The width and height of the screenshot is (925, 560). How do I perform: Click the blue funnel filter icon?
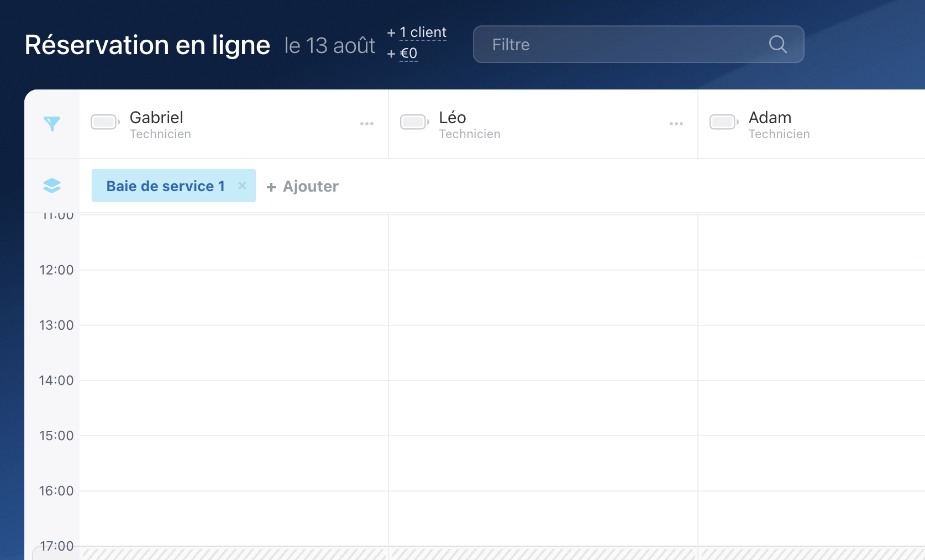(52, 124)
